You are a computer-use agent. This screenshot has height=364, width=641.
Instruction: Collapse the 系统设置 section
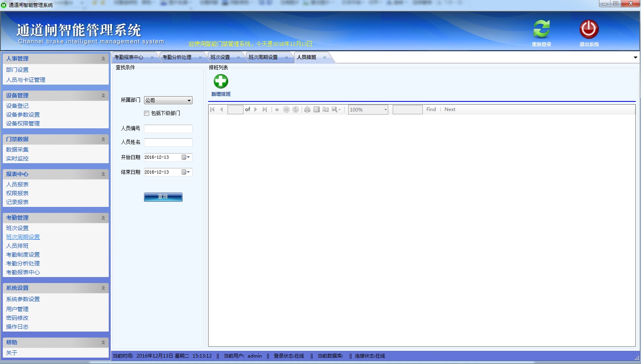[x=103, y=288]
